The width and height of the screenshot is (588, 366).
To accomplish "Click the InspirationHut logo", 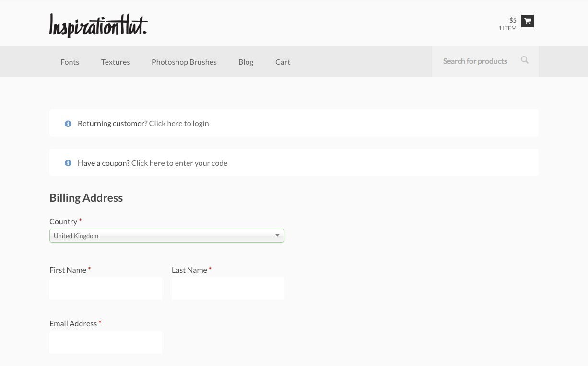I will 98,25.
